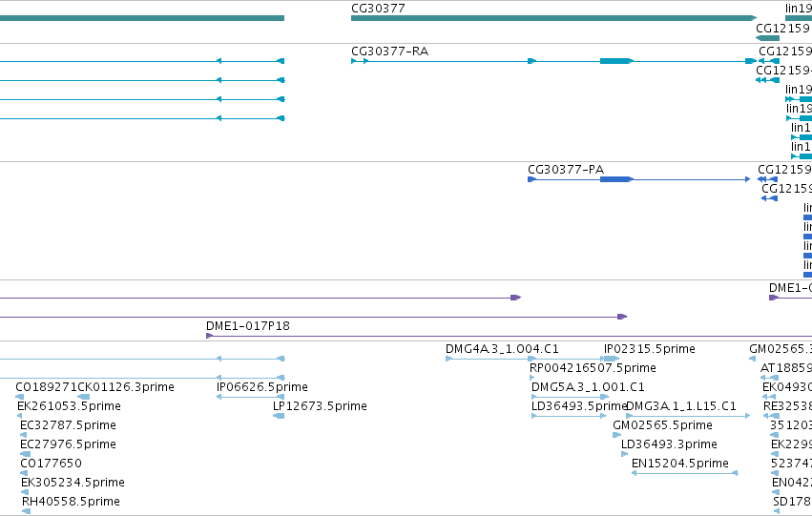Click the DME1-017P18 clone label

pyautogui.click(x=247, y=326)
